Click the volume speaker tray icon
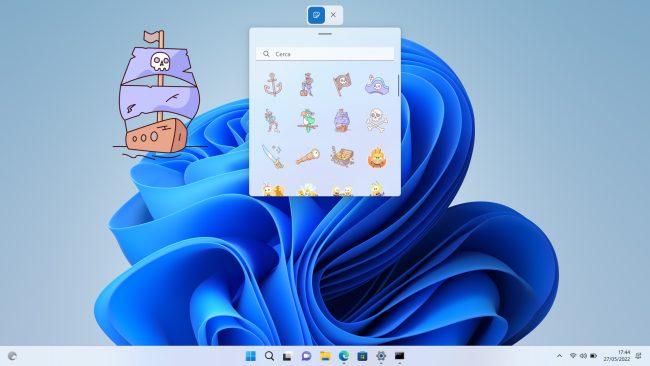Image resolution: width=650 pixels, height=366 pixels. coord(583,356)
